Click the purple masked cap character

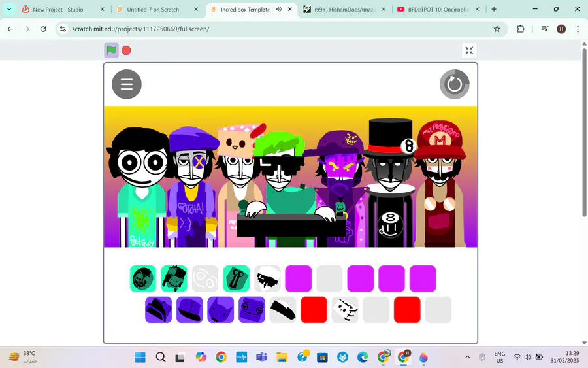click(x=343, y=188)
